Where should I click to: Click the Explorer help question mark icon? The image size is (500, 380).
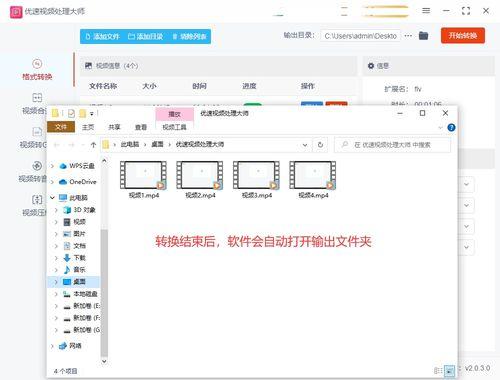coord(451,127)
